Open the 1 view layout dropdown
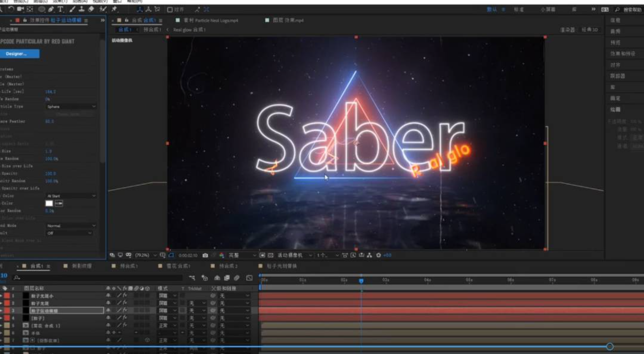Viewport: 644px width, 354px height. (x=327, y=255)
